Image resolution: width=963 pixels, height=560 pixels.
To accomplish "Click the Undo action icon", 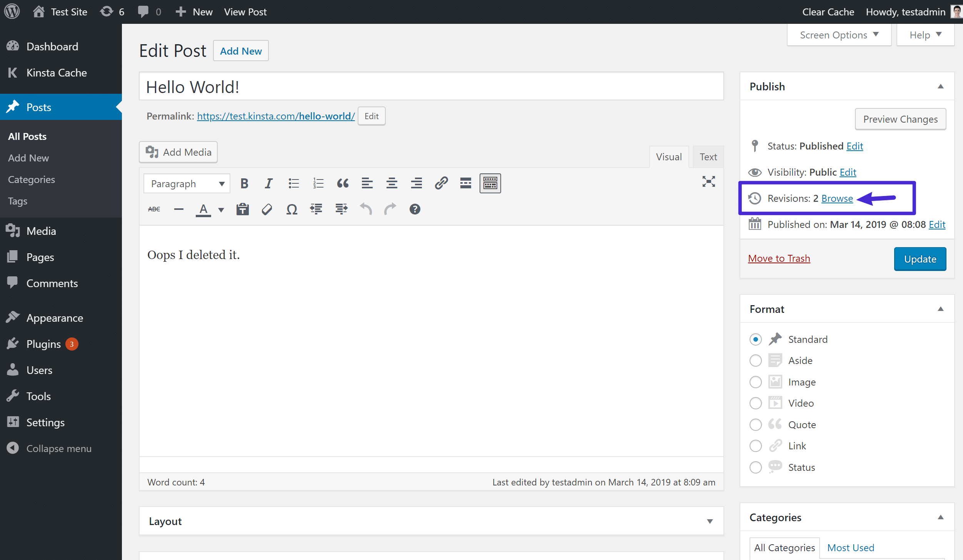I will coord(366,209).
